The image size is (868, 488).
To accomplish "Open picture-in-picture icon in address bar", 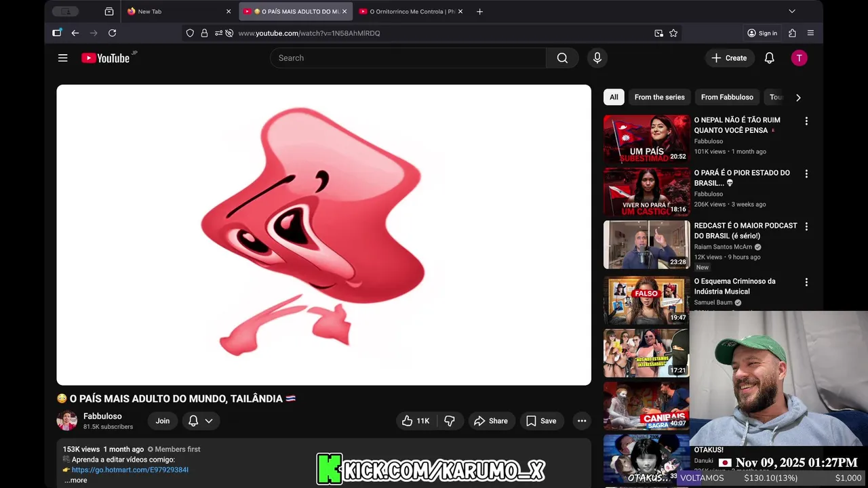I will (658, 33).
